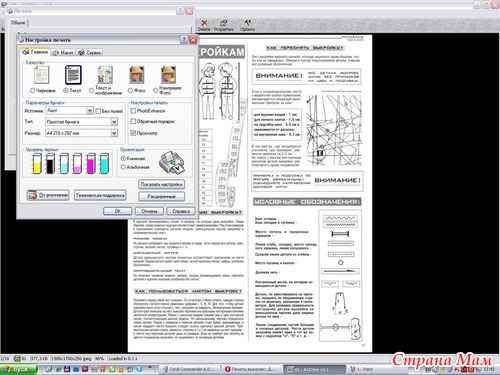
Task: Open the Properties toolbar icon
Action: click(224, 23)
